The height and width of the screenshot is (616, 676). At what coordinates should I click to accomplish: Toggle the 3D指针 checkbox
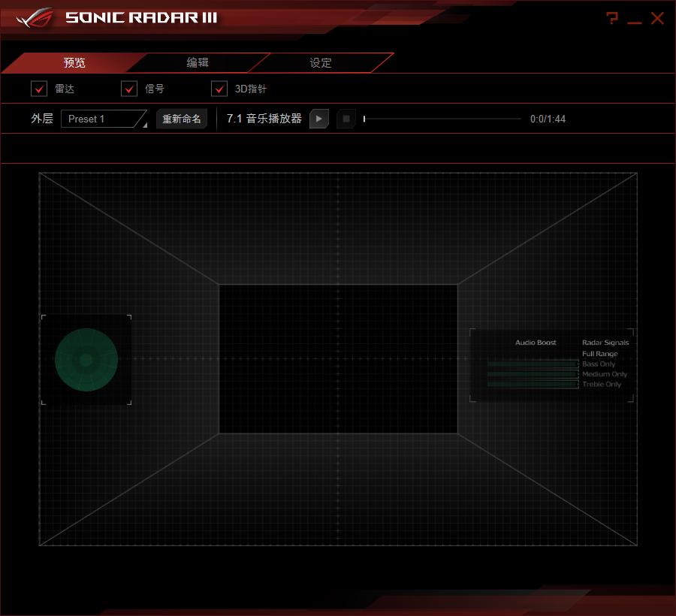coord(219,89)
